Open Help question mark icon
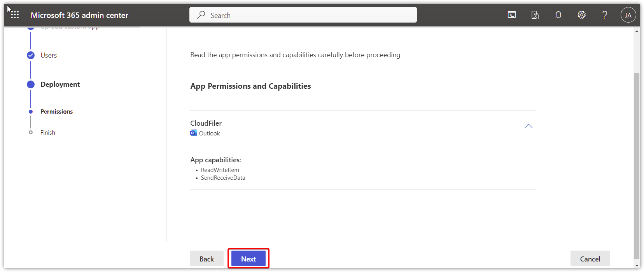Image resolution: width=644 pixels, height=272 pixels. pyautogui.click(x=605, y=15)
